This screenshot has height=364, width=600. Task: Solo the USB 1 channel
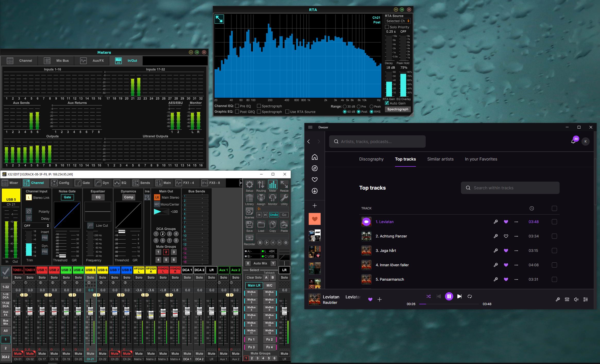tap(42, 278)
